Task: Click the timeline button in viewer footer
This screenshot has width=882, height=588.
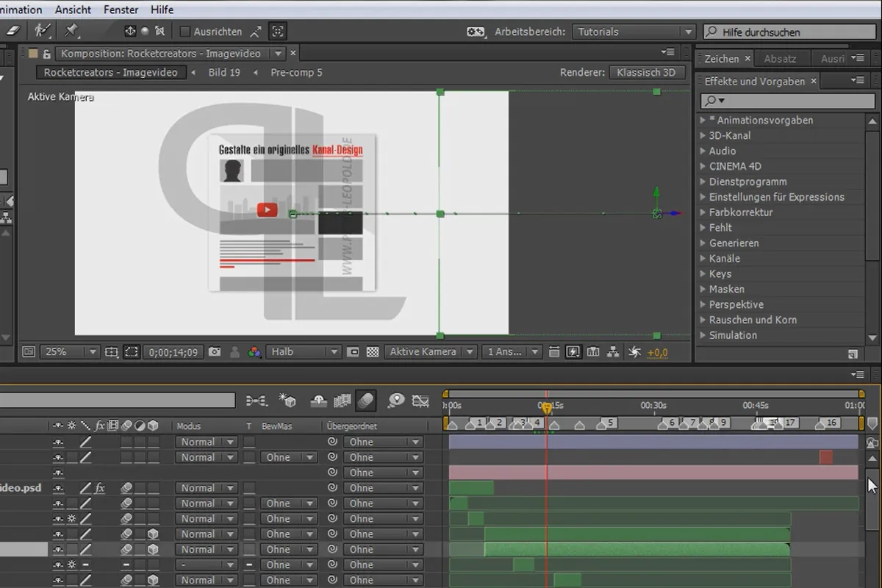Action: tap(593, 352)
